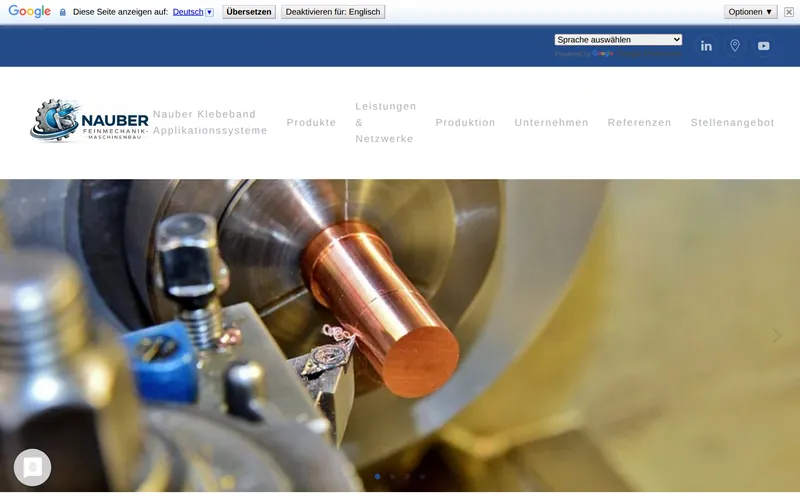Open the Produktion menu item
Screen dimensions: 800x500
pyautogui.click(x=465, y=122)
